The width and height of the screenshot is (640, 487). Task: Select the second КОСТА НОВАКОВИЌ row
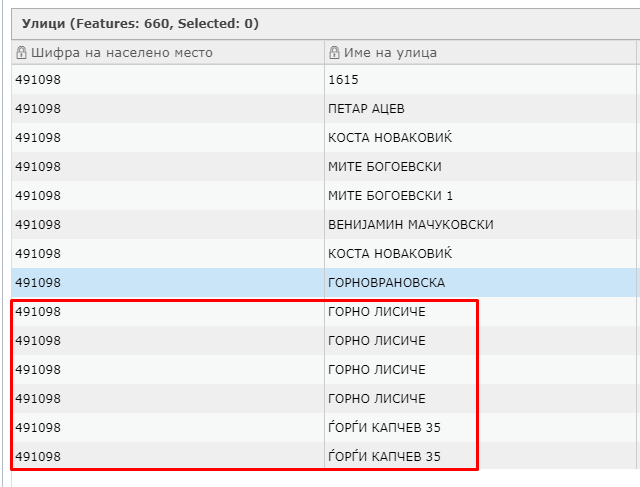[390, 254]
